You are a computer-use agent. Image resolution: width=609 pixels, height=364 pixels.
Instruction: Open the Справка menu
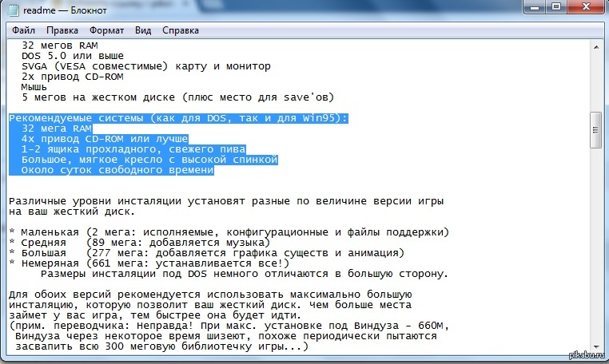click(x=181, y=30)
